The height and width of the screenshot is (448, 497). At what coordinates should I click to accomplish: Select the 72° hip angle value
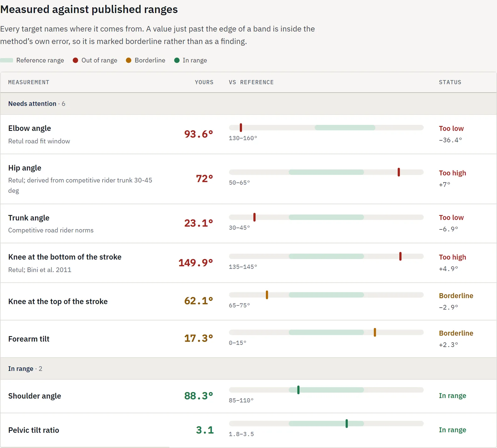[x=204, y=178]
